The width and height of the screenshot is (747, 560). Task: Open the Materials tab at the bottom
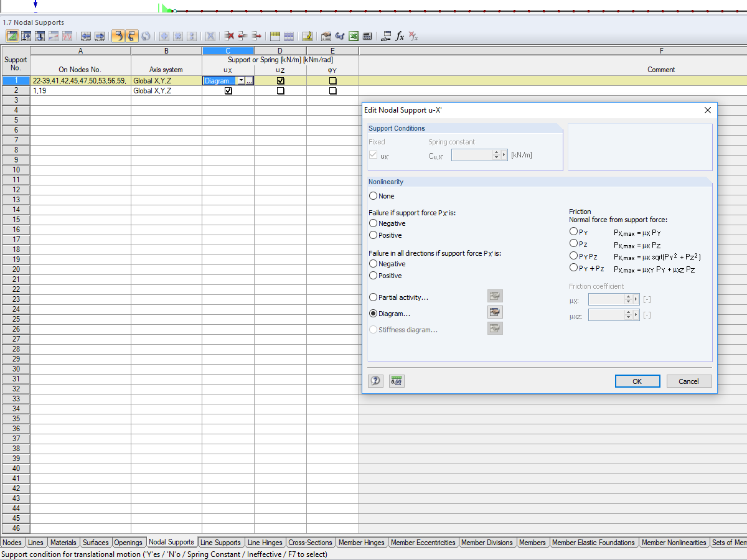tap(63, 542)
